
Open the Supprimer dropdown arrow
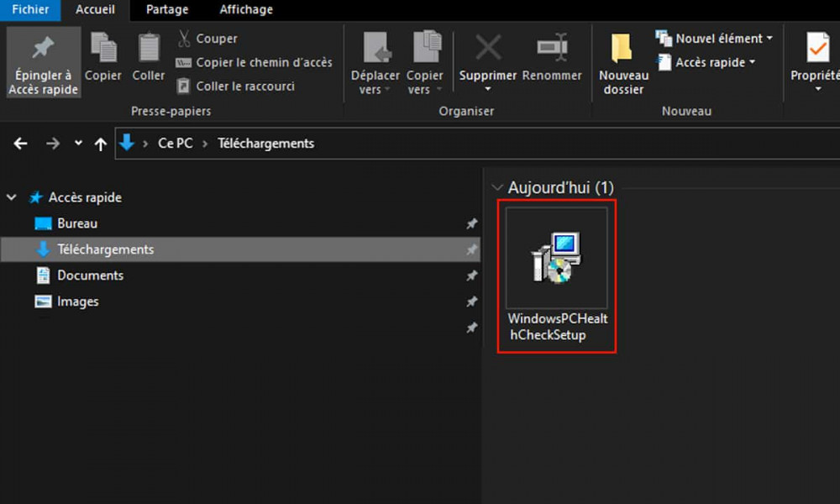[487, 89]
